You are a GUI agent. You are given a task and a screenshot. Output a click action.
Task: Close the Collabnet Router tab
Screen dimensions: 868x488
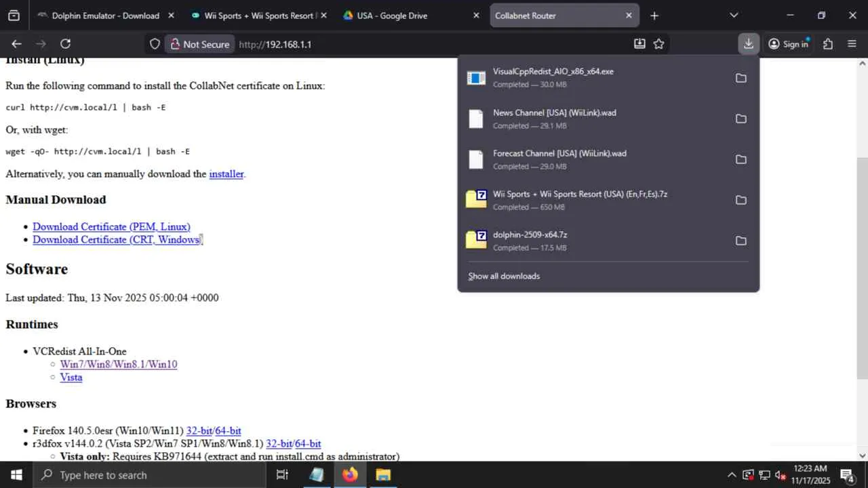click(x=629, y=16)
